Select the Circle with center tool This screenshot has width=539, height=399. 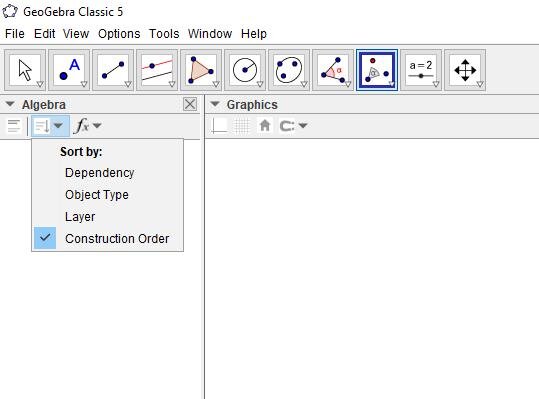tap(245, 70)
